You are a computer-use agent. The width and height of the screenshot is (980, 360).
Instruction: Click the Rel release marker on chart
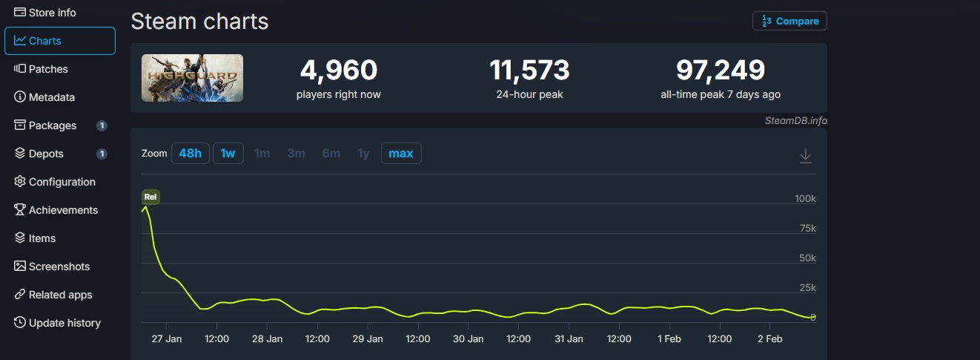150,197
